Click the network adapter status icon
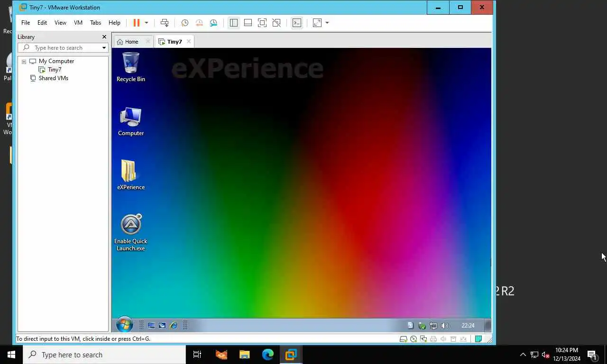 click(423, 339)
